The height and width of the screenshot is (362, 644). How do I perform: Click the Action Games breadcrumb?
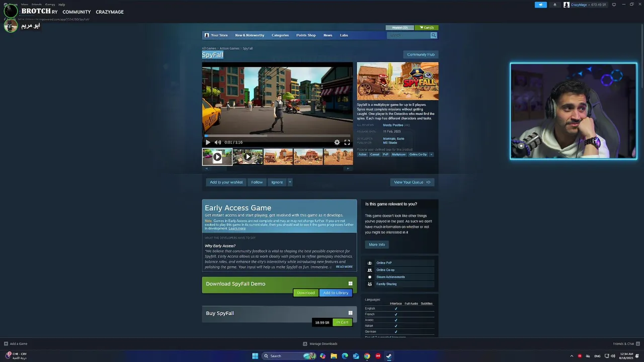pos(229,48)
